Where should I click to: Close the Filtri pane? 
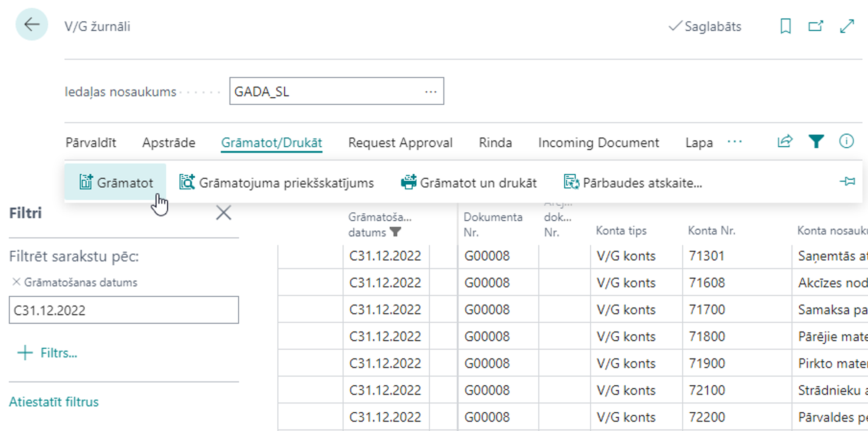(224, 213)
